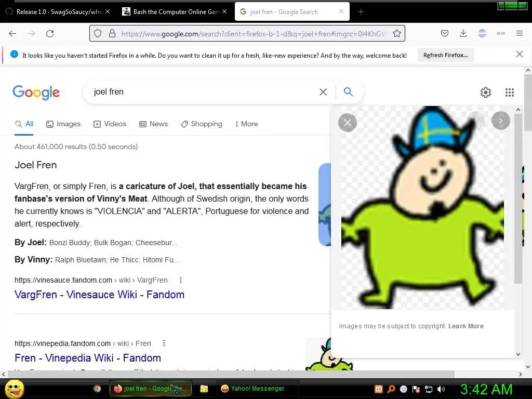The width and height of the screenshot is (532, 399).
Task: Switch to Yahoo! Messenger taskbar window
Action: point(258,389)
